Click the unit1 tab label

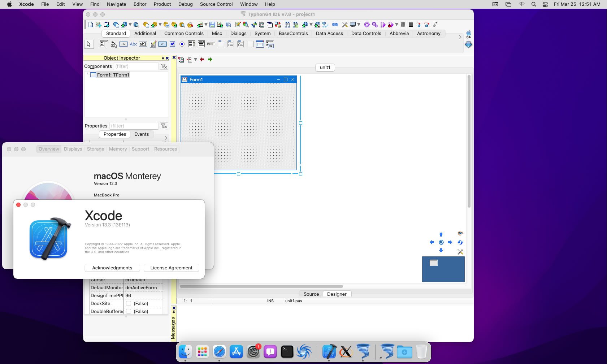coord(325,68)
